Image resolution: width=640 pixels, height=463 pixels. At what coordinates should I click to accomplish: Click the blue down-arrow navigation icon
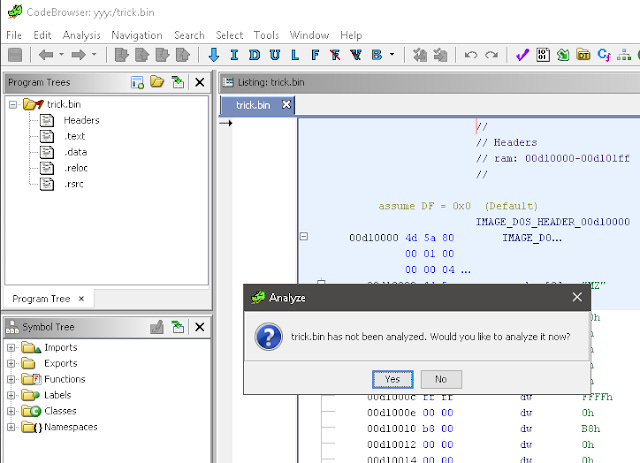tap(213, 55)
